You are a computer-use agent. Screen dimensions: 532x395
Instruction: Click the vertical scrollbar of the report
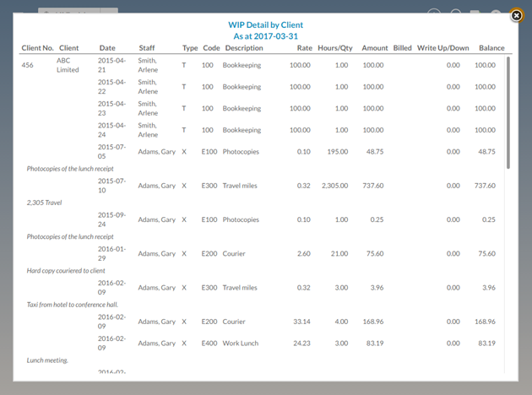(x=508, y=114)
